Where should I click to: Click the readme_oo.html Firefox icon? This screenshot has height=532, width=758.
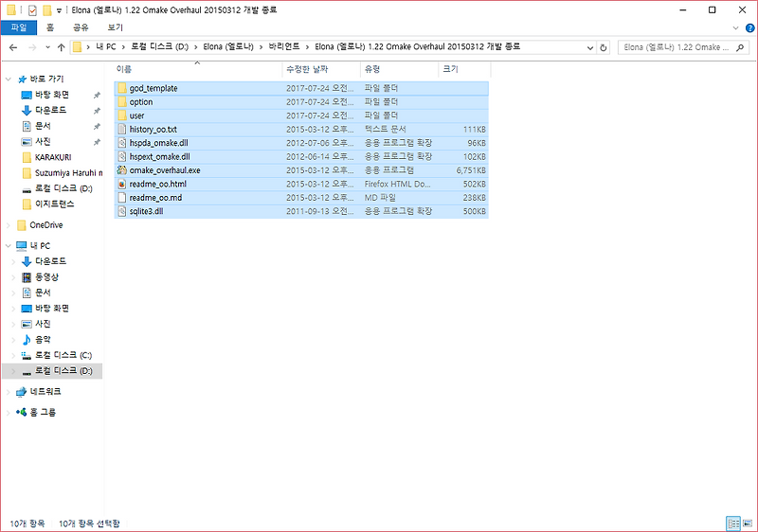122,184
